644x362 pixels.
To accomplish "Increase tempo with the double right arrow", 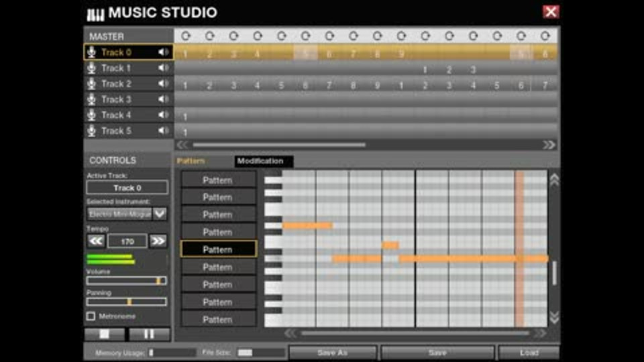I will [x=158, y=241].
